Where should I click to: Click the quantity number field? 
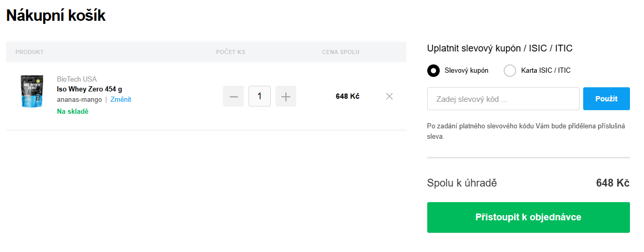click(x=259, y=96)
